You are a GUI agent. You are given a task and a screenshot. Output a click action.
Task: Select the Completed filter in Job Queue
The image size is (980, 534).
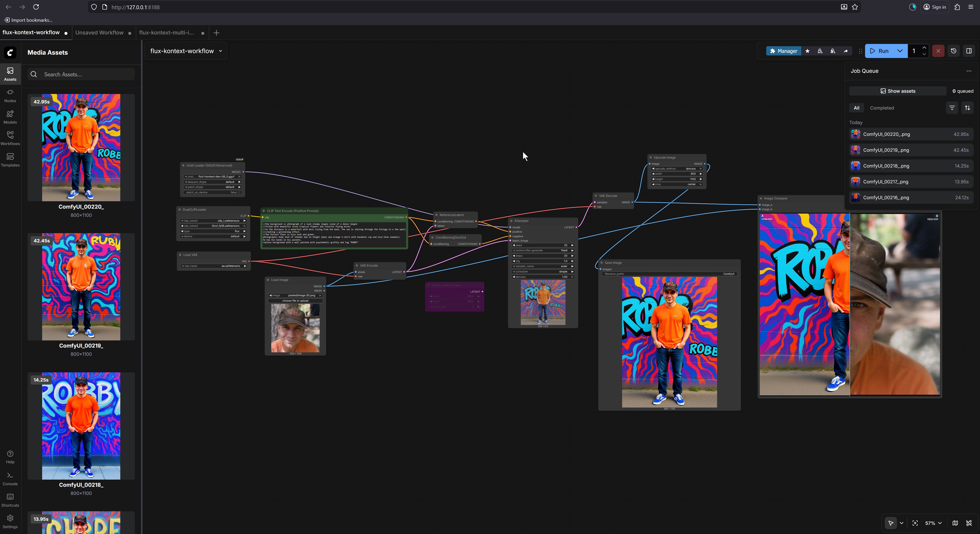pos(882,108)
